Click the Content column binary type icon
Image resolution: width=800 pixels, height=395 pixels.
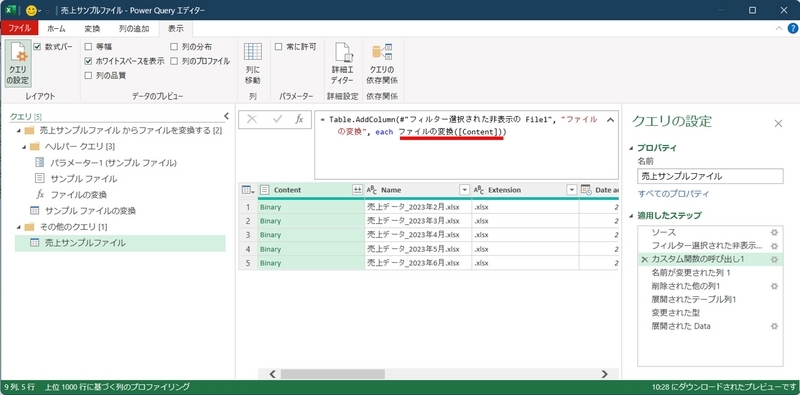click(x=265, y=190)
